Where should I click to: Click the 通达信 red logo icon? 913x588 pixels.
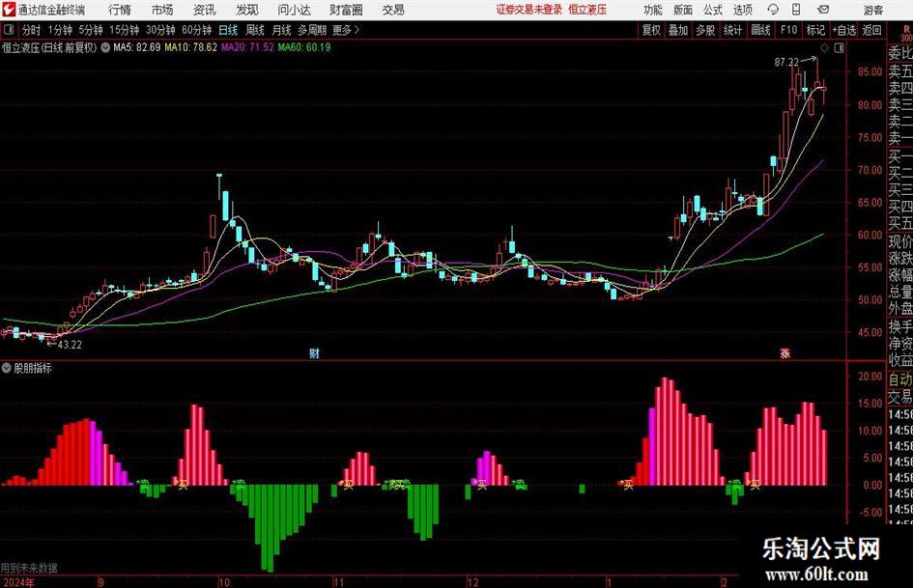[x=8, y=10]
